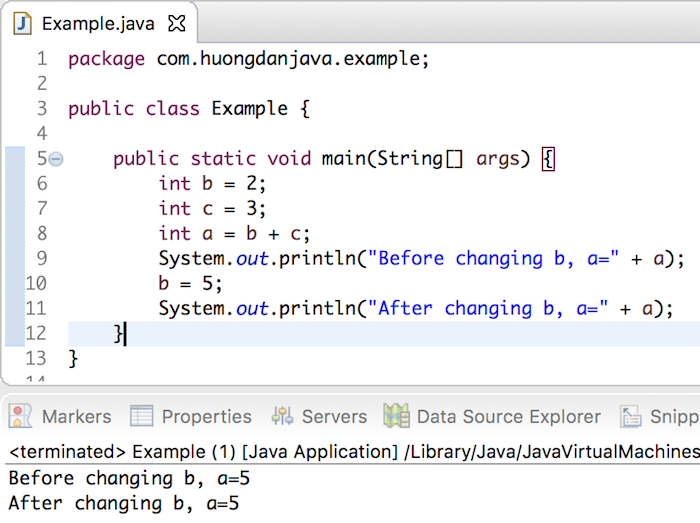Click line number 9 in the gutter
The image size is (700, 523).
[42, 258]
